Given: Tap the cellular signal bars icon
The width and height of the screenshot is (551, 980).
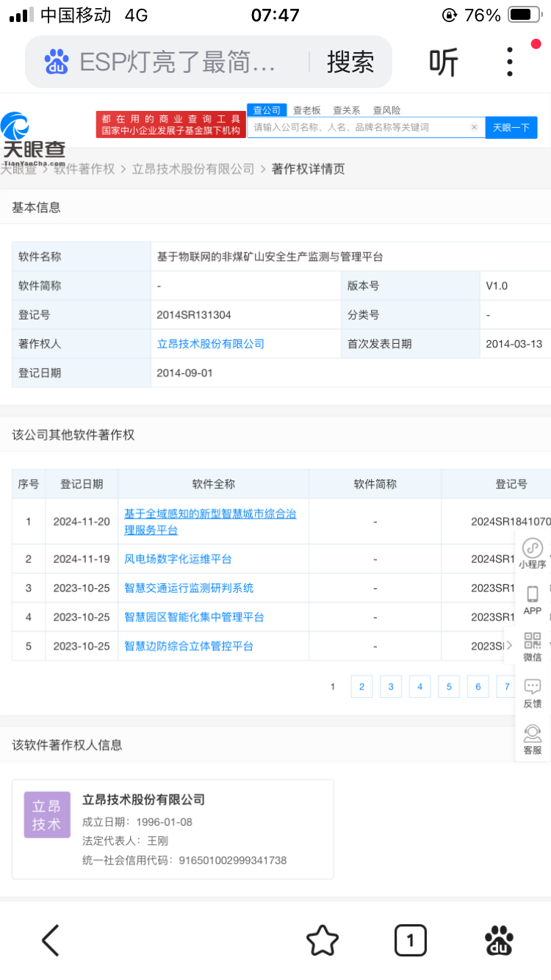Looking at the screenshot, I should click(x=21, y=15).
